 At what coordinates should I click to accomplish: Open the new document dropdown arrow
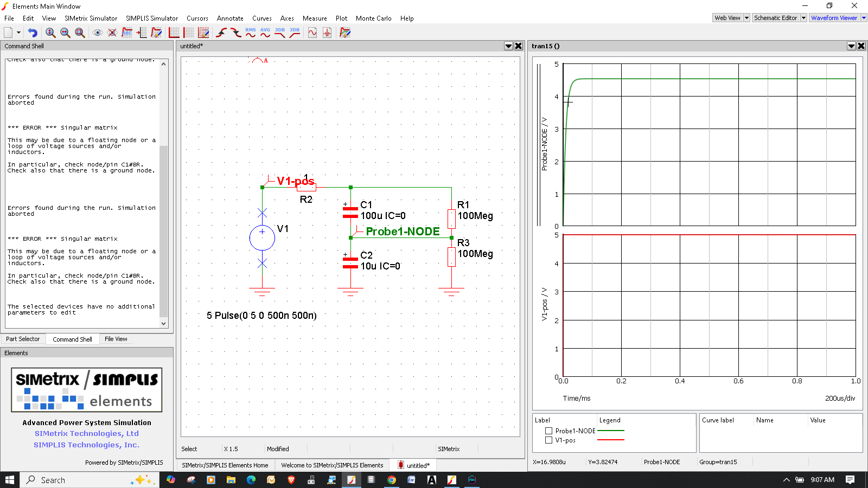[18, 33]
